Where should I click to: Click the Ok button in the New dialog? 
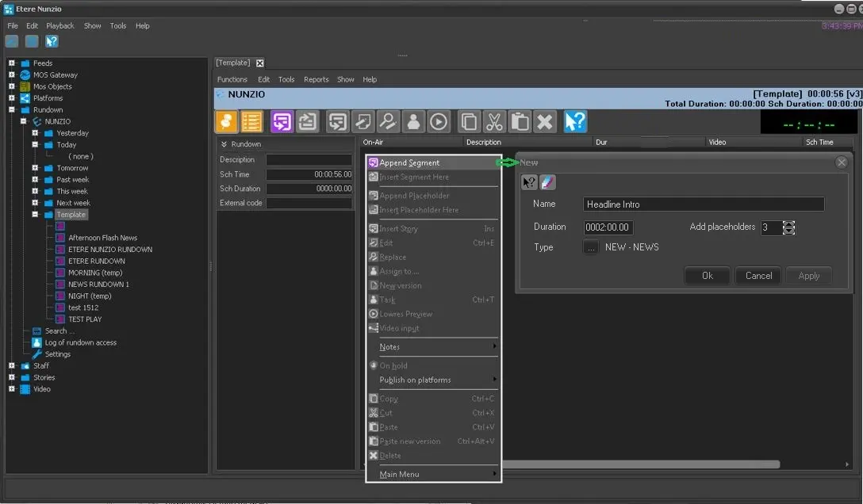click(708, 276)
